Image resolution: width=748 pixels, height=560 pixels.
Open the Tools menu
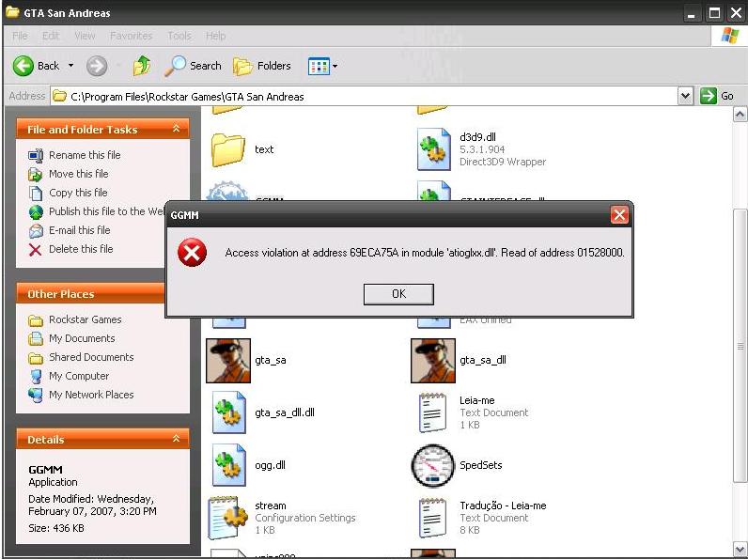(179, 36)
